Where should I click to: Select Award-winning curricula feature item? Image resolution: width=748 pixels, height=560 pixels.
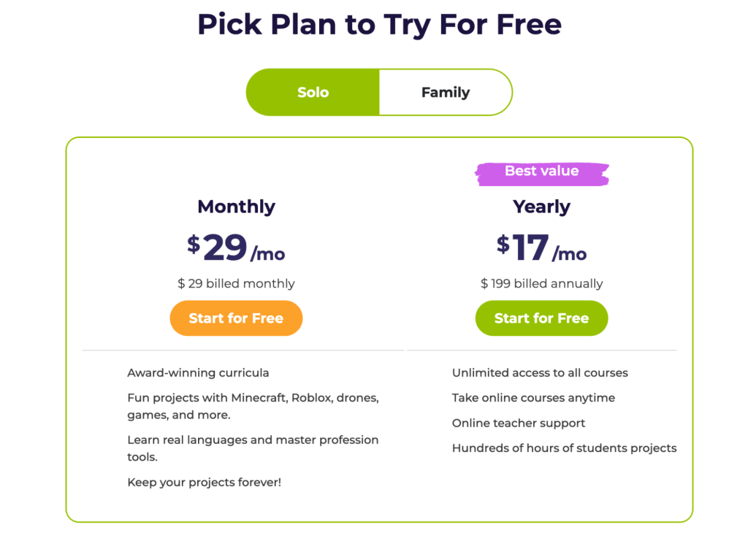coord(198,372)
